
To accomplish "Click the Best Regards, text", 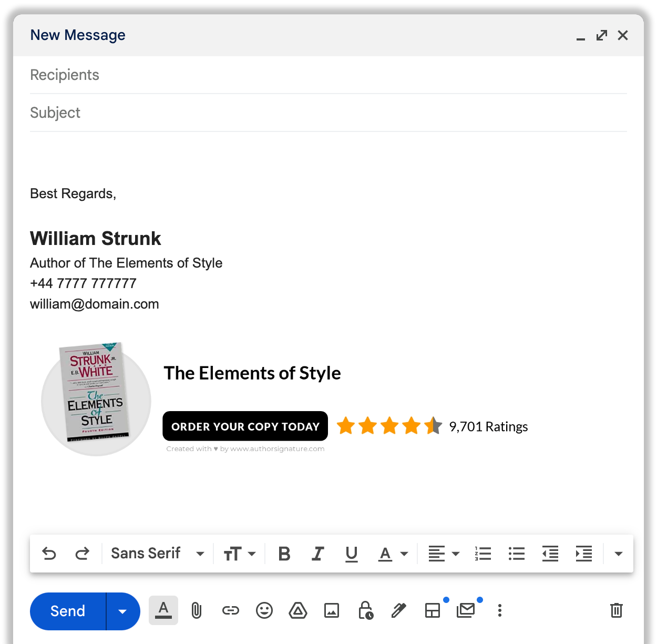I will tap(73, 193).
